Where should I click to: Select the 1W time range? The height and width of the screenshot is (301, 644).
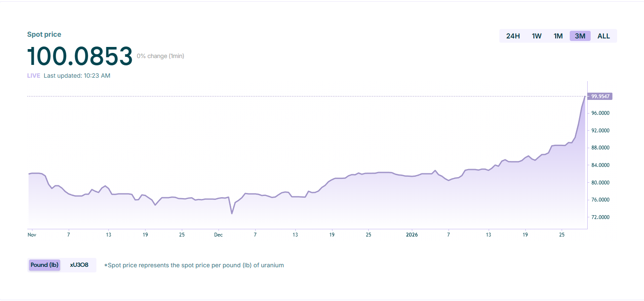point(536,36)
